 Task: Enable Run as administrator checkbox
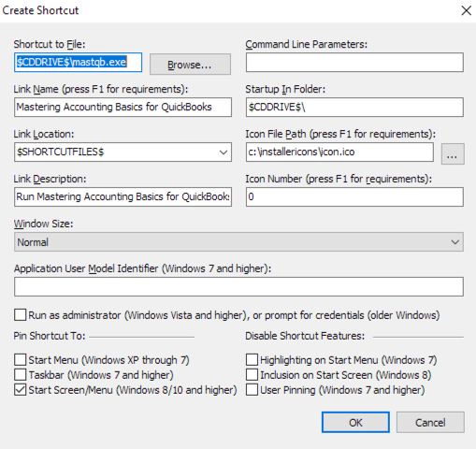point(21,315)
